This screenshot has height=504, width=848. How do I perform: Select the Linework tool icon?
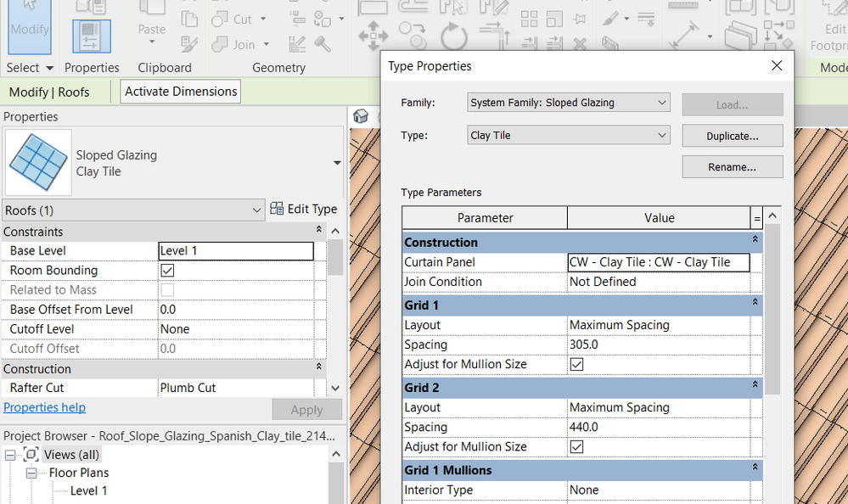tap(646, 19)
